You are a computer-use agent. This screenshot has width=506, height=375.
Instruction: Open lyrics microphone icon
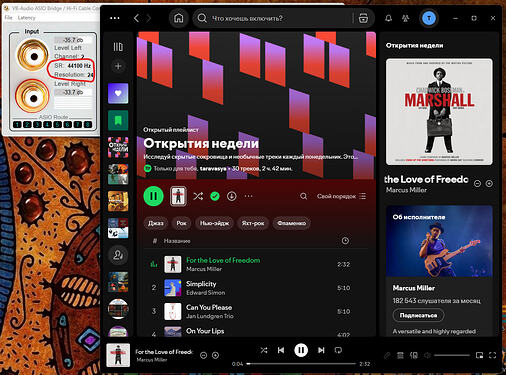pos(387,356)
